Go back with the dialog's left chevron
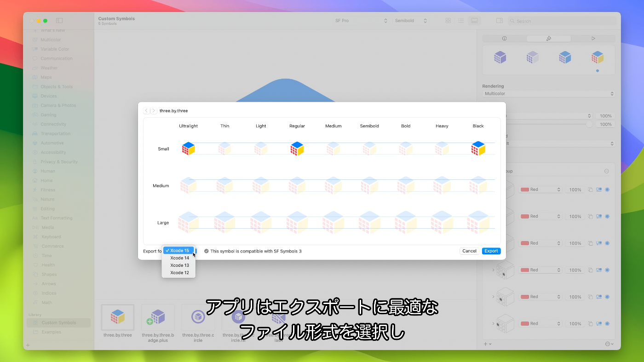 point(146,111)
